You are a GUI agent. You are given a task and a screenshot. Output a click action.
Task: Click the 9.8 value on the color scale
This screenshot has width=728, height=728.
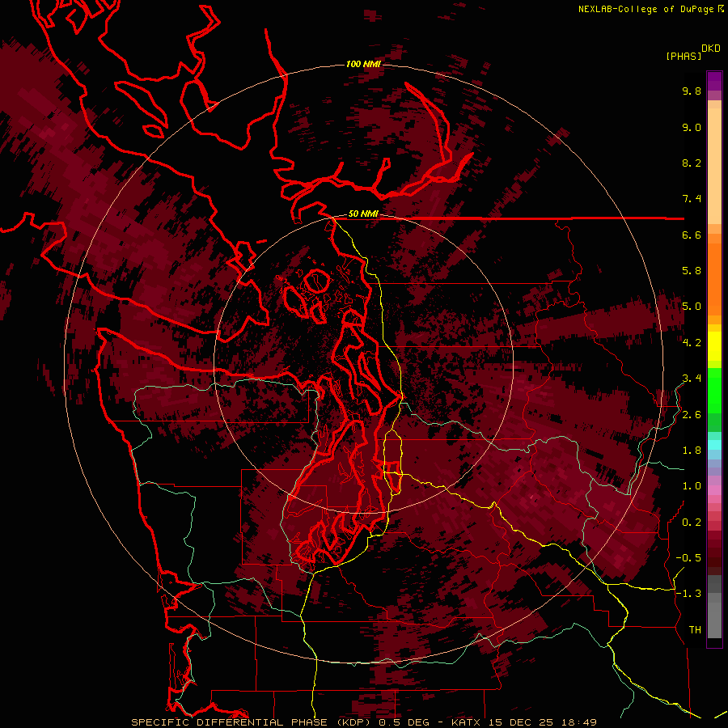692,91
